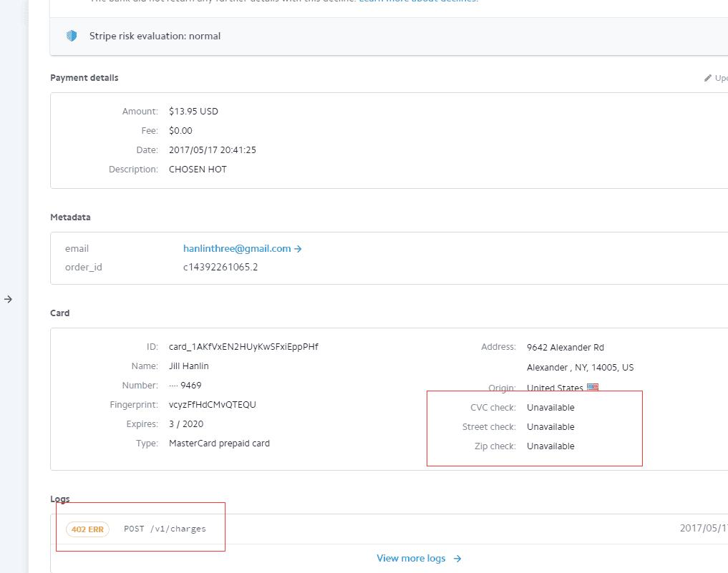This screenshot has width=728, height=573.
Task: Click the 402 ERR status badge
Action: 87,529
